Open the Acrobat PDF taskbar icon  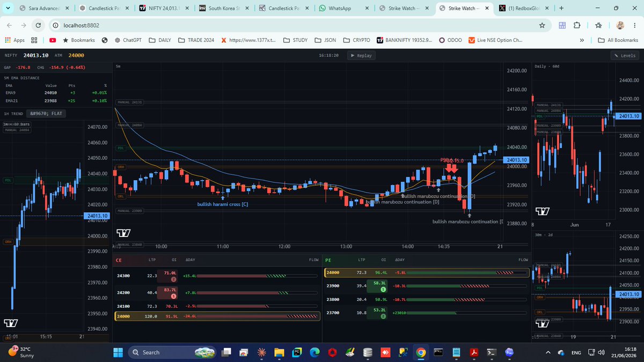(474, 352)
